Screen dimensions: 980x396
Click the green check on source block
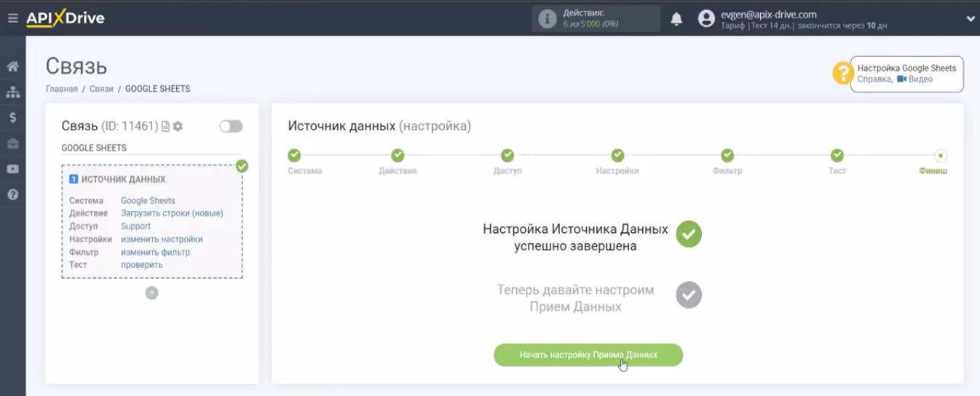pyautogui.click(x=242, y=166)
